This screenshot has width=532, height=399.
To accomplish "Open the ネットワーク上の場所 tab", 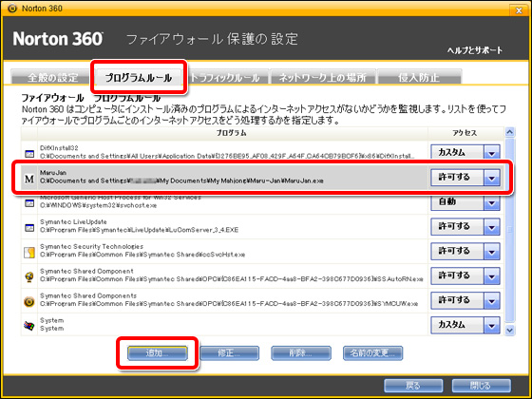I will (x=323, y=77).
